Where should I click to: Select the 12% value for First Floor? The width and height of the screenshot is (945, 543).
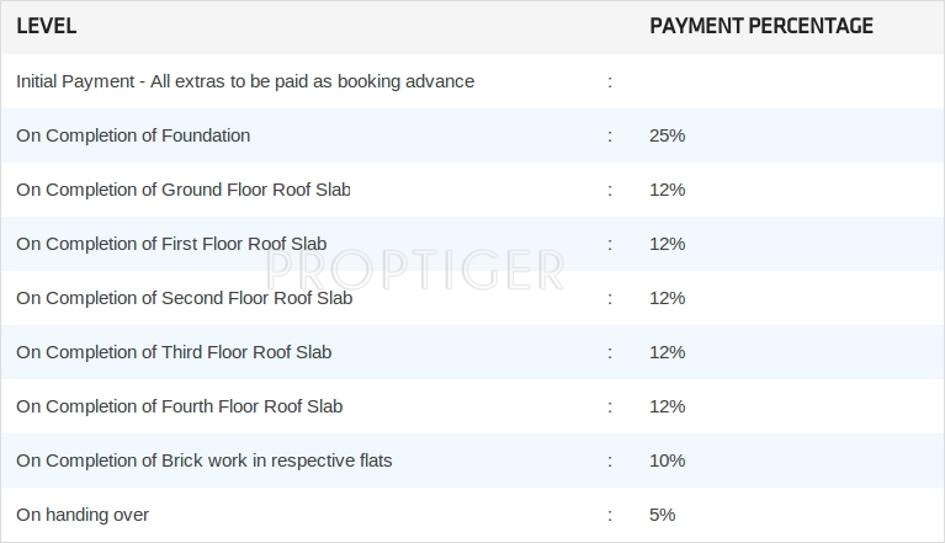pyautogui.click(x=667, y=243)
